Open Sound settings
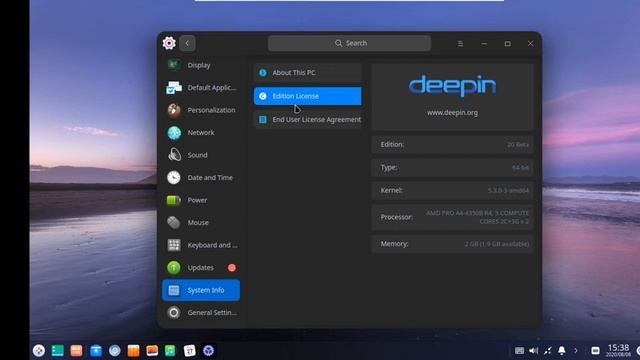Image resolution: width=640 pixels, height=360 pixels. [x=201, y=155]
